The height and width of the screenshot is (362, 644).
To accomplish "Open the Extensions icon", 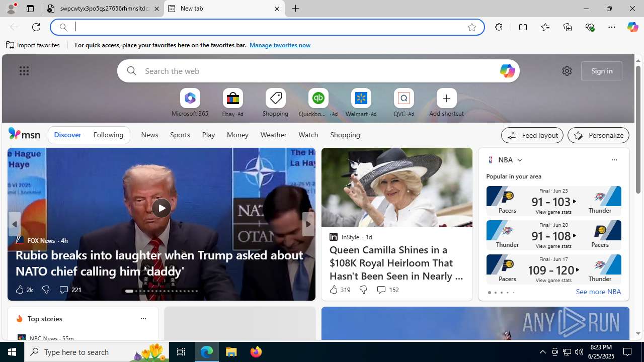I will click(499, 27).
